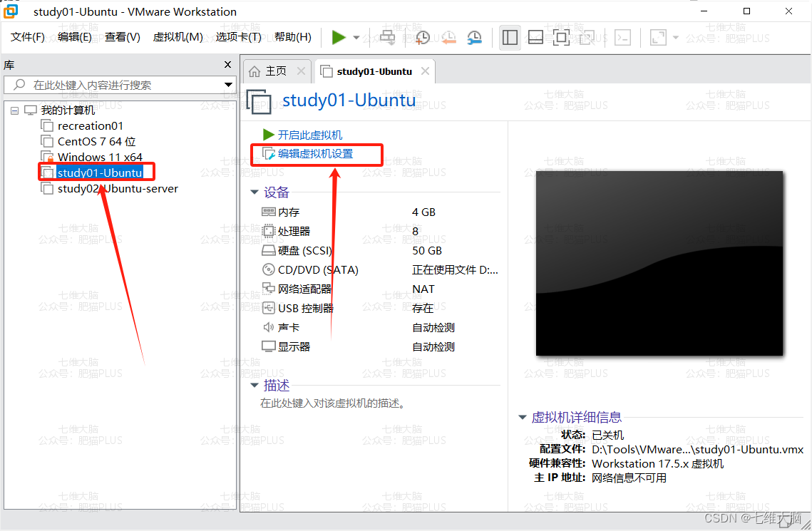Select the USB 控制器 device row
The image size is (812, 531).
point(379,309)
